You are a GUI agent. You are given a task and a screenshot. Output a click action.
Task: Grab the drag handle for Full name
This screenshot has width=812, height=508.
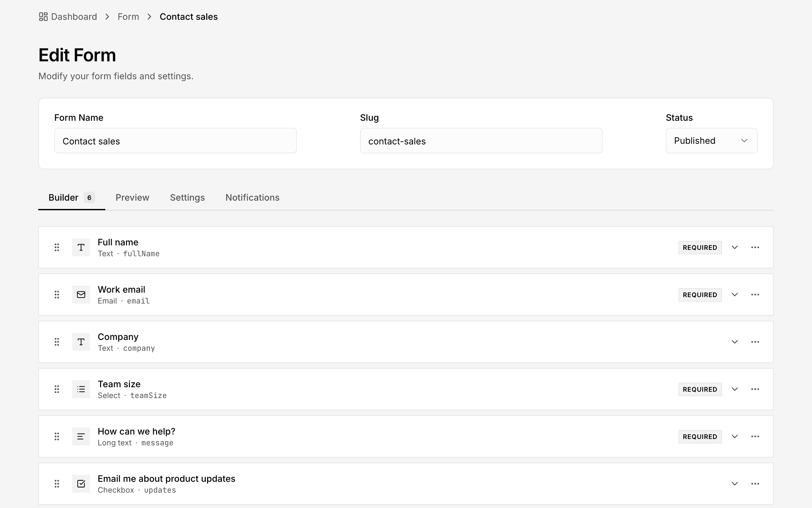pyautogui.click(x=57, y=247)
